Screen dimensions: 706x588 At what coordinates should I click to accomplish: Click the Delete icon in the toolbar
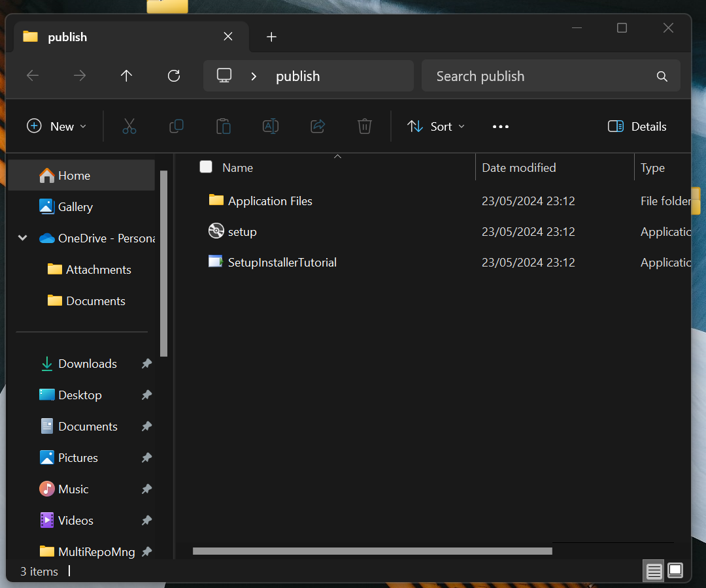(x=364, y=126)
